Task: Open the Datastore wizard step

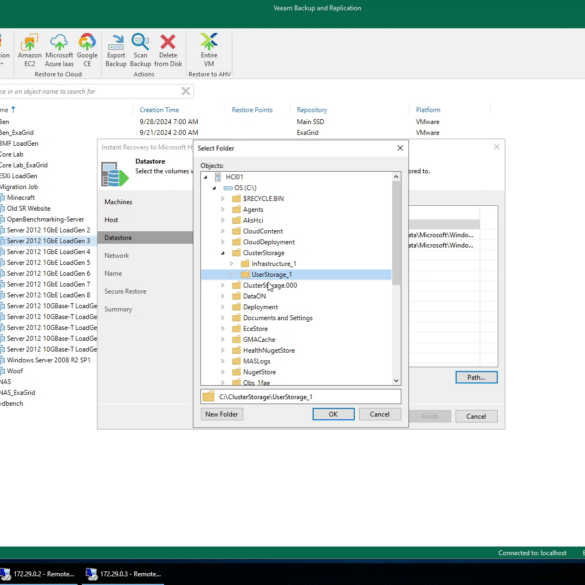Action: coord(146,238)
